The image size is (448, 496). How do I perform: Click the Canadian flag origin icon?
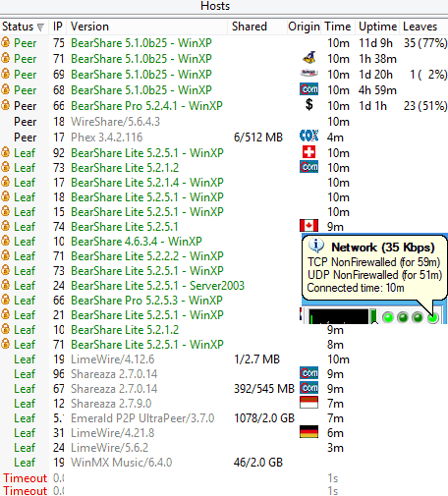tap(308, 226)
